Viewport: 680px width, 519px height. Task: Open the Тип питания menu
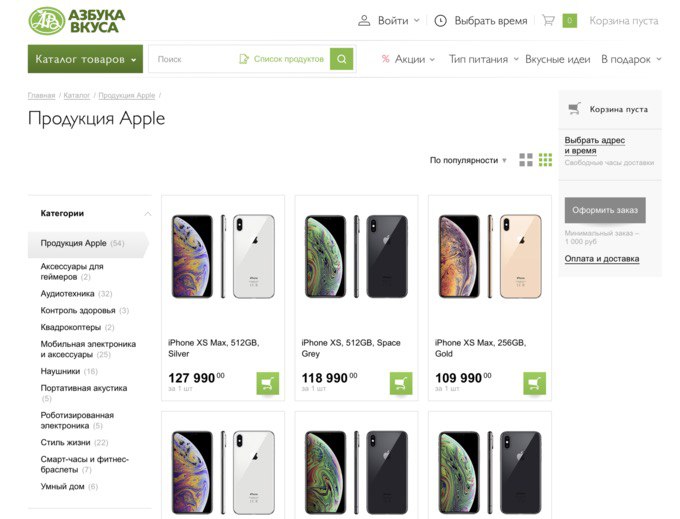483,59
